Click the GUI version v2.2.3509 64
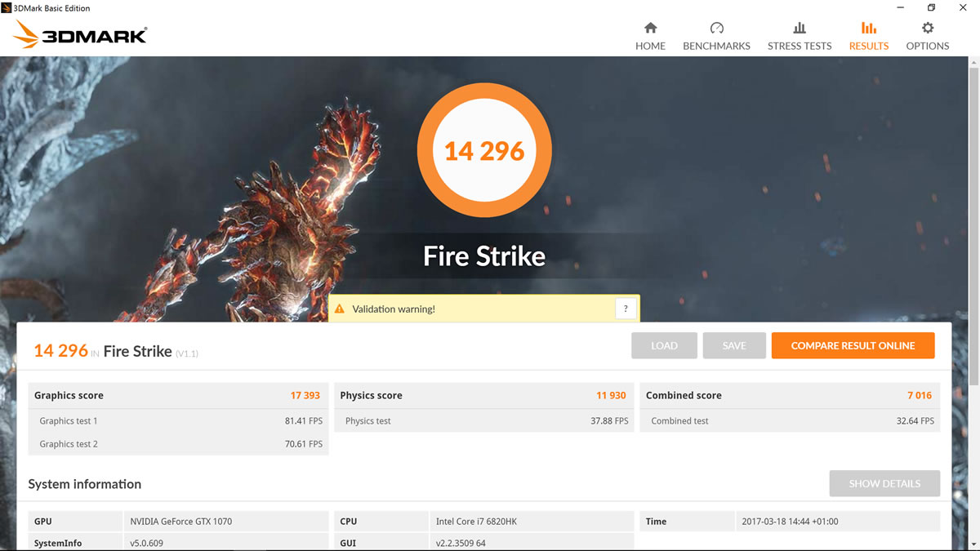 (x=461, y=544)
